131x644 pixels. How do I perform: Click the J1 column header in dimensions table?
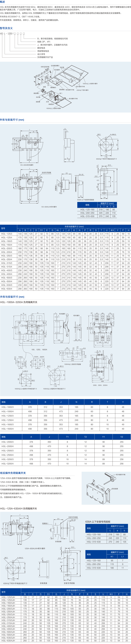point(69,230)
